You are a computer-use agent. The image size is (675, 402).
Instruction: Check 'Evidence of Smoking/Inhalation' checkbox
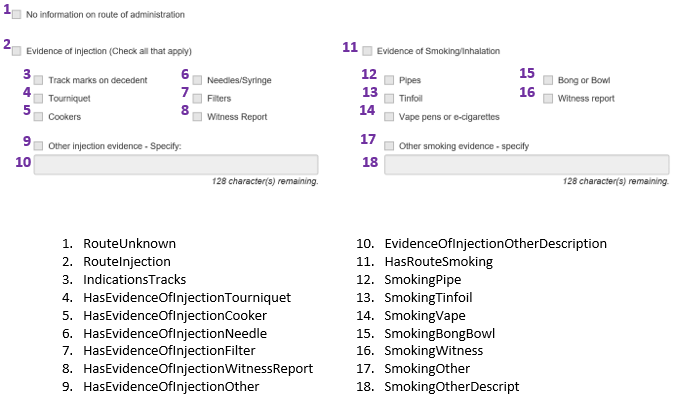pyautogui.click(x=368, y=50)
